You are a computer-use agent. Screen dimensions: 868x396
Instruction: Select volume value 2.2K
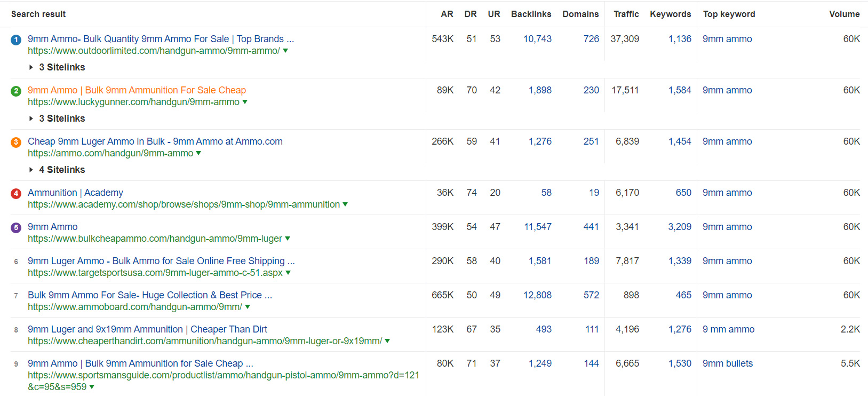click(850, 329)
